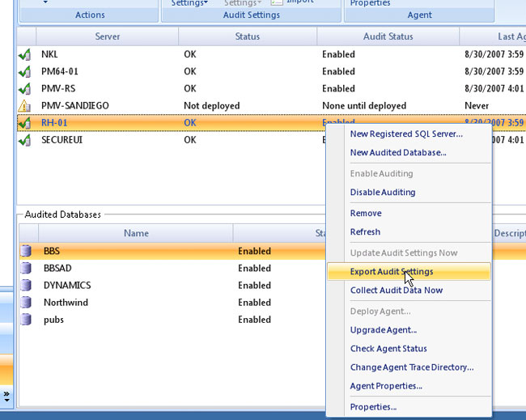Click the green check icon beside NKL
This screenshot has width=526, height=420.
[x=24, y=54]
